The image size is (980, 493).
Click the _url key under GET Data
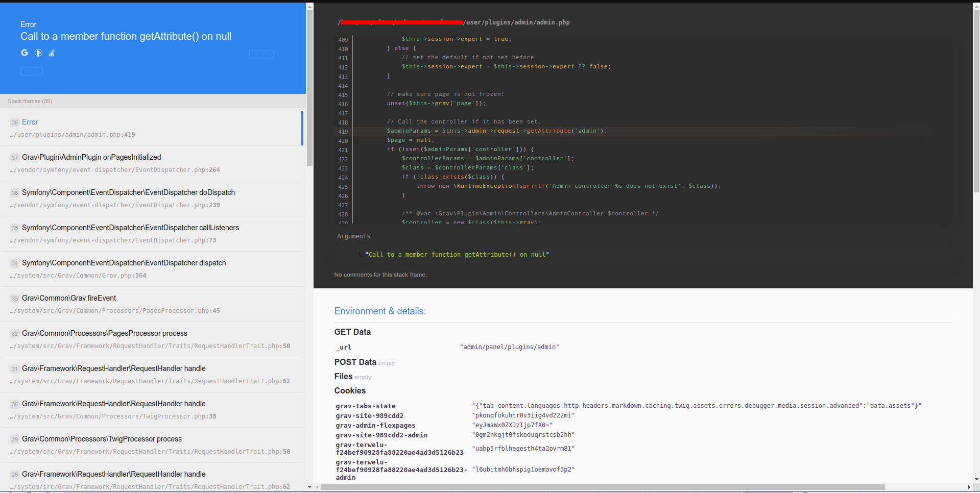(x=343, y=347)
